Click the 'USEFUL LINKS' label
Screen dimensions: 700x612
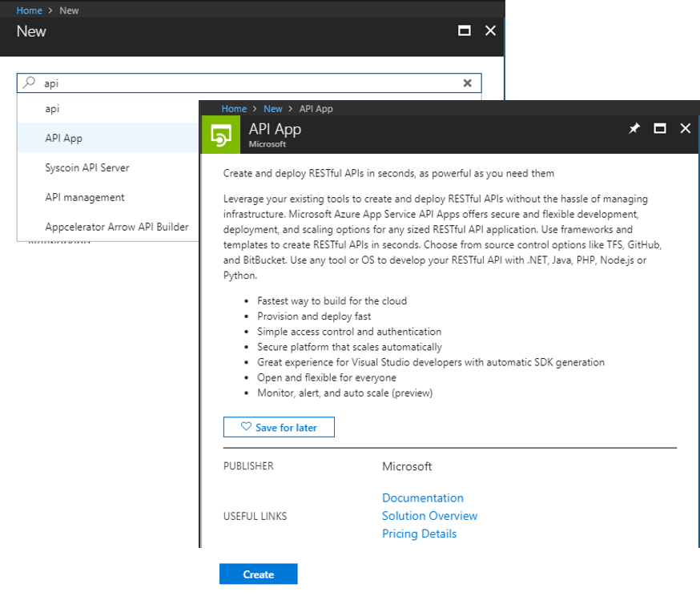coord(255,516)
